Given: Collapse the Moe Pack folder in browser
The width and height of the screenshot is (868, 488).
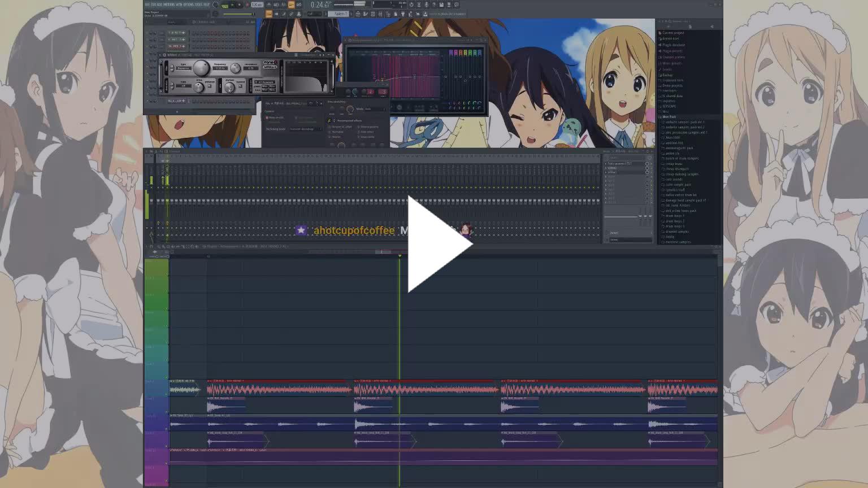Looking at the screenshot, I should point(660,117).
